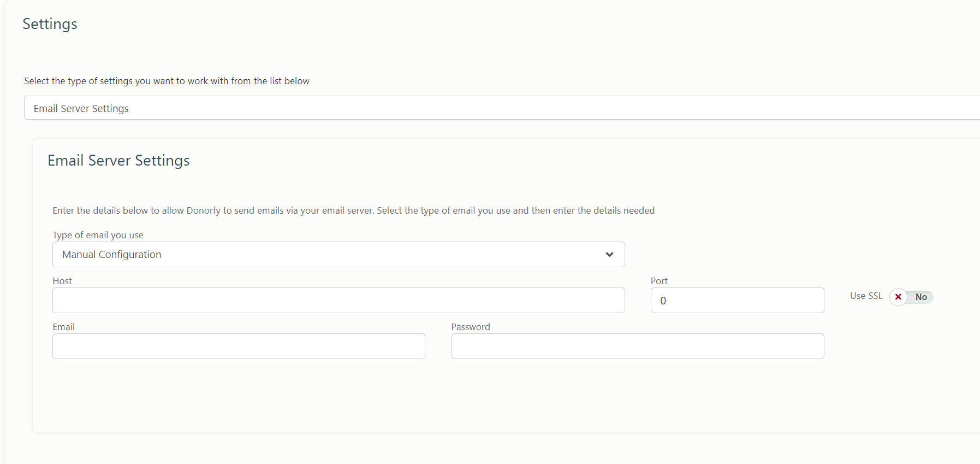980x464 pixels.
Task: Click the chevron arrow on Manual Configuration dropdown
Action: click(609, 255)
